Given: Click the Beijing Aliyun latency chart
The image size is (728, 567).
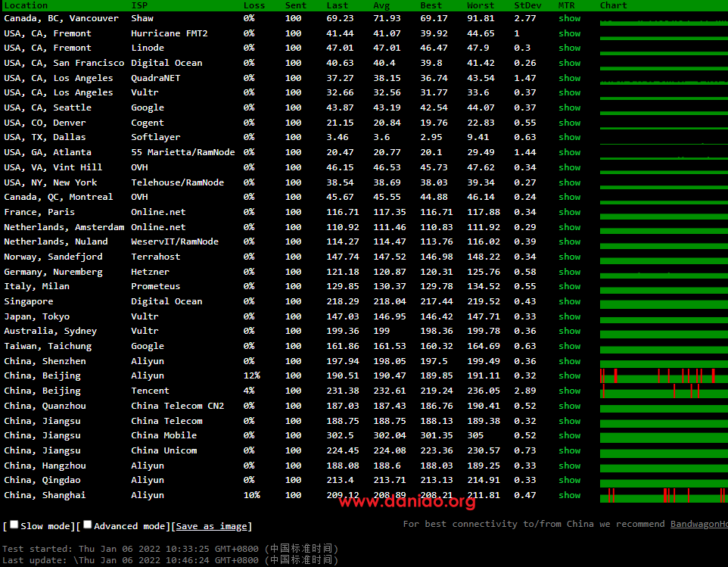Looking at the screenshot, I should (x=664, y=375).
